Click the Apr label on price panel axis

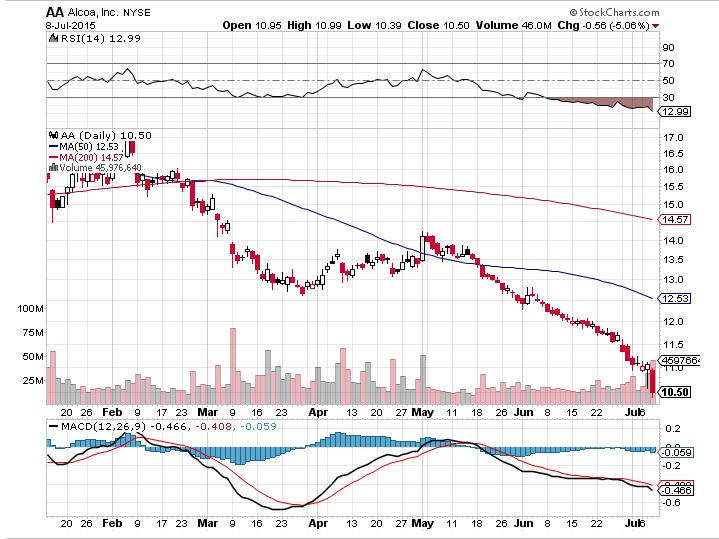(x=318, y=412)
